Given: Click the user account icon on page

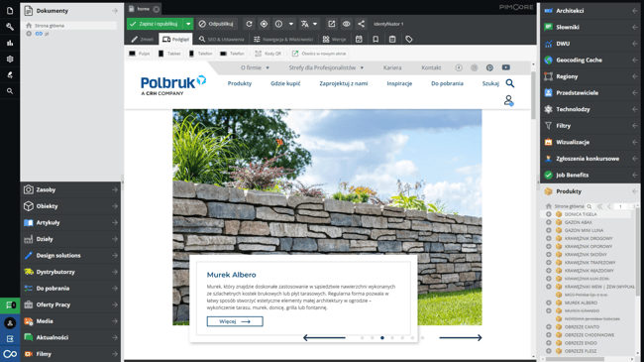Looking at the screenshot, I should (x=509, y=101).
